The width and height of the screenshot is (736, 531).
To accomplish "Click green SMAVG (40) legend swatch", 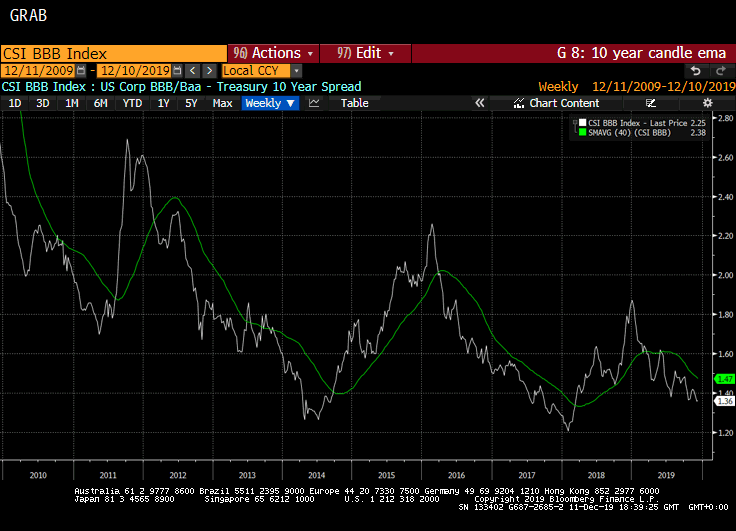I will click(583, 132).
